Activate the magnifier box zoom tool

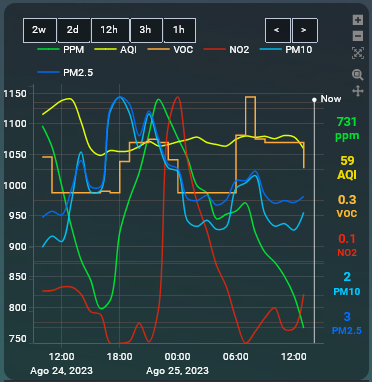(358, 75)
